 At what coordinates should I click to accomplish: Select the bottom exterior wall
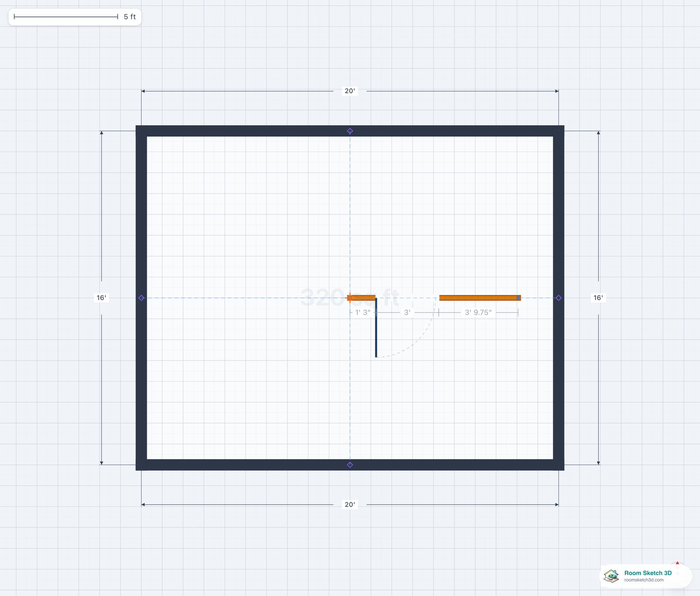pyautogui.click(x=350, y=465)
